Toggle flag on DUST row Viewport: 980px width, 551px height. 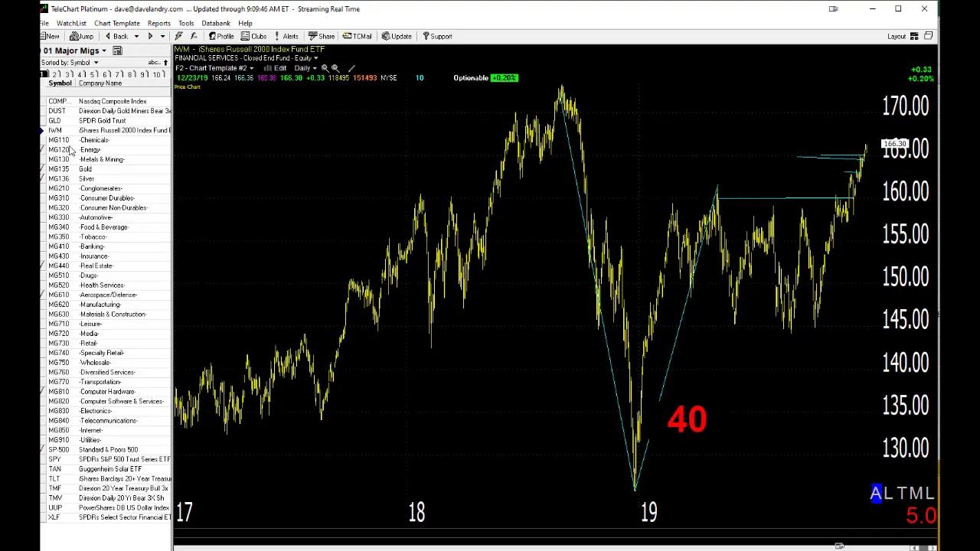pyautogui.click(x=44, y=111)
